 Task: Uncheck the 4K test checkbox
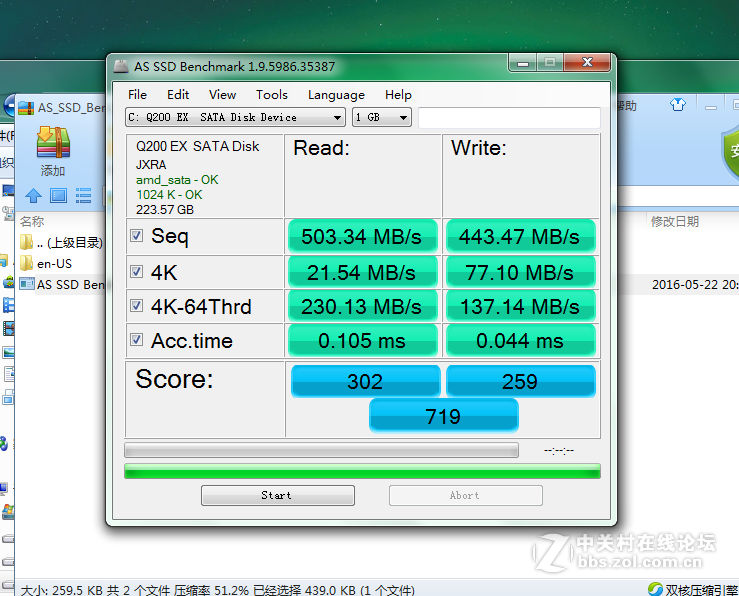[x=137, y=271]
